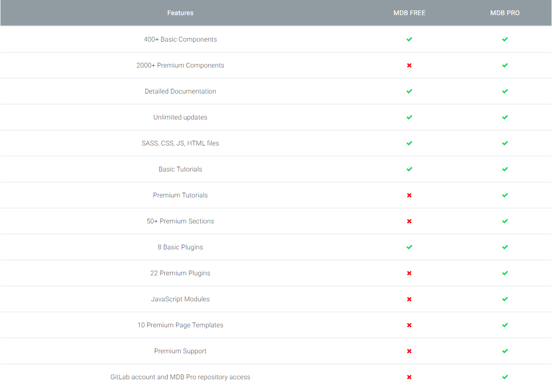The image size is (552, 392).
Task: Click MDB PRO checkmark for Detailed Documentation
Action: point(505,91)
